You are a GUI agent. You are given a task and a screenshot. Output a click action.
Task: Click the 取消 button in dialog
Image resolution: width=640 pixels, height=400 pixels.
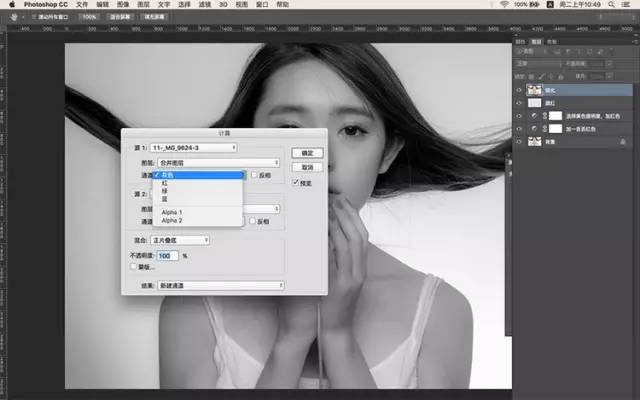[305, 166]
